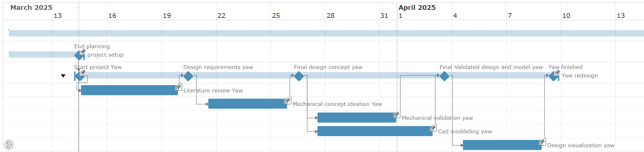Click the expand panel arrow at bottom left

[9, 145]
